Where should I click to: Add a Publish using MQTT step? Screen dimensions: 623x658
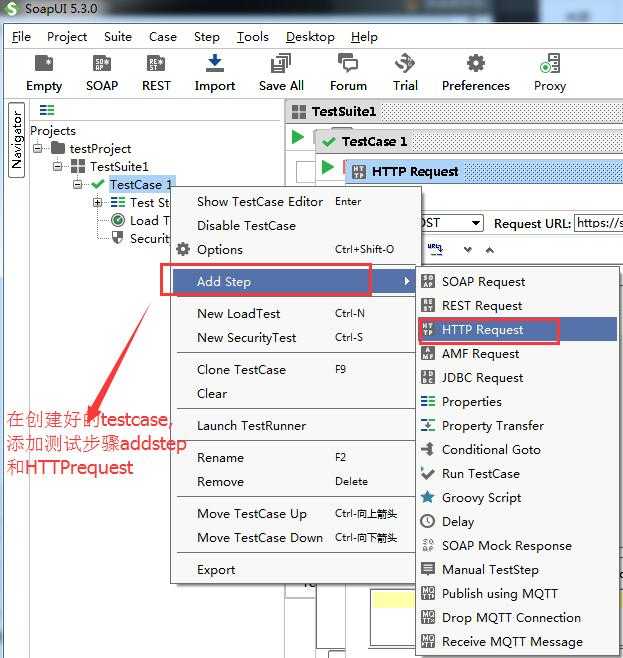click(517, 593)
